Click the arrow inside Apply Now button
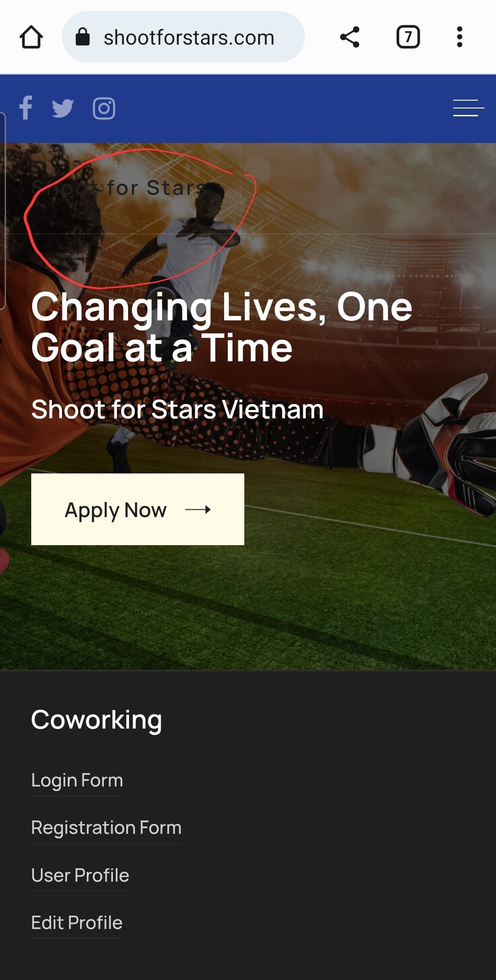 pos(198,509)
